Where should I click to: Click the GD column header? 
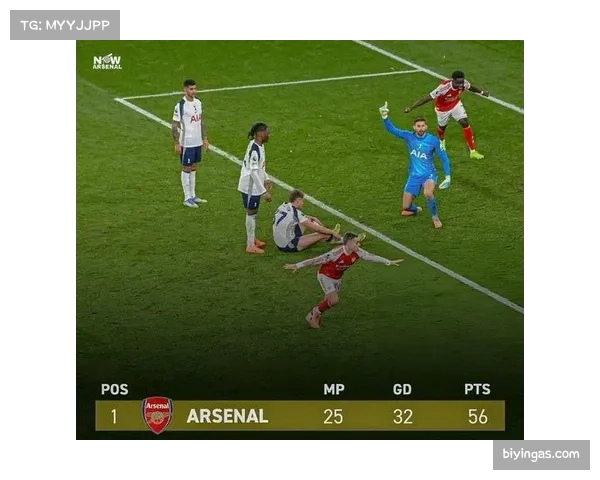[x=402, y=389]
